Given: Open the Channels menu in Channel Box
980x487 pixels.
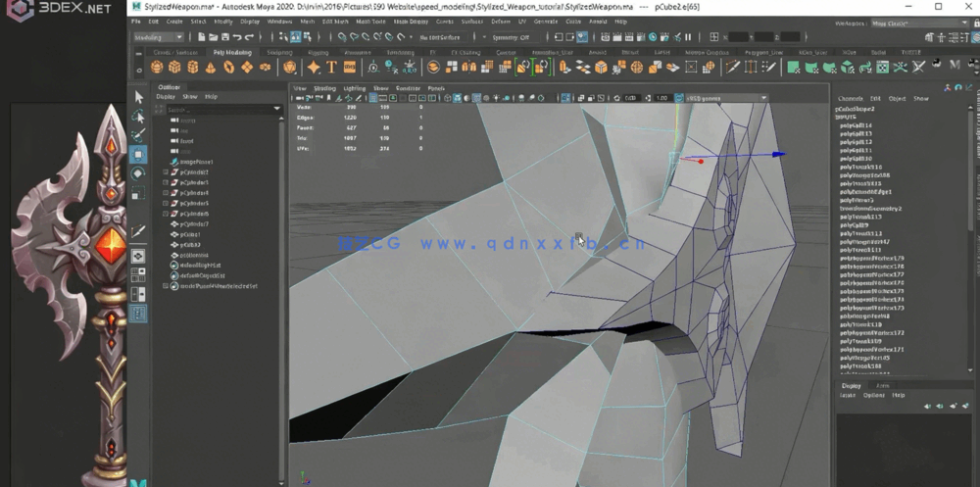Looking at the screenshot, I should 850,98.
